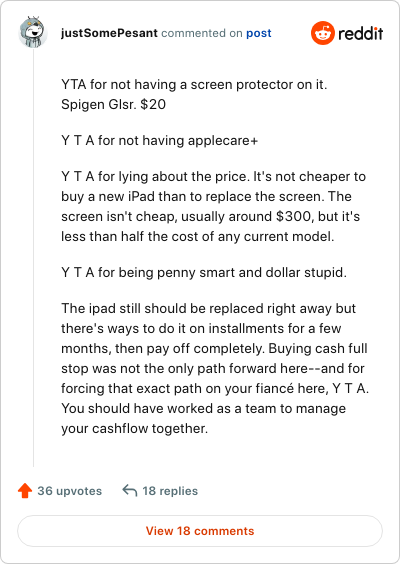400x564 pixels.
Task: Click the orange upvote arrow icon
Action: [25, 491]
